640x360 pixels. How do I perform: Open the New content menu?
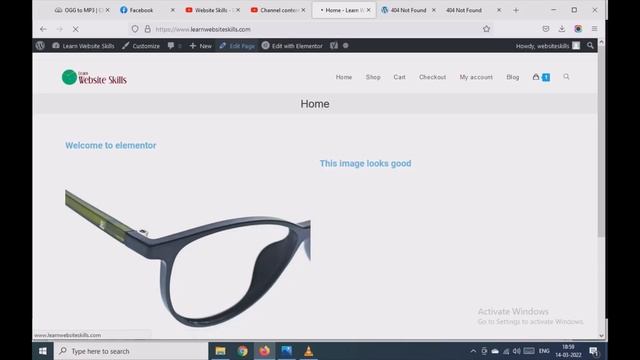pos(200,46)
